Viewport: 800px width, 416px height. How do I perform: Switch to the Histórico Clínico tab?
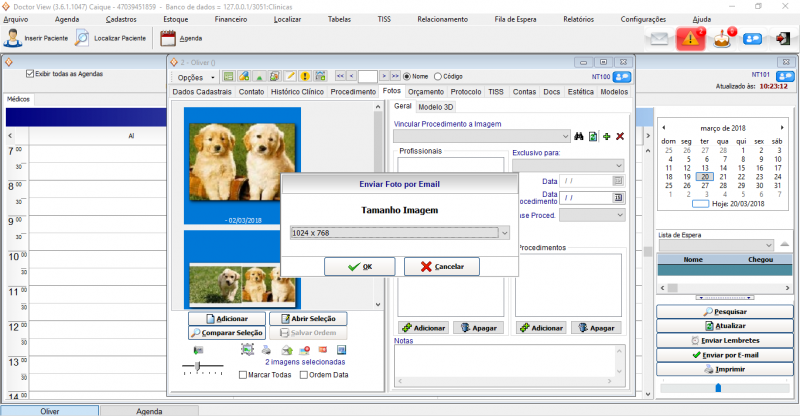[x=297, y=91]
